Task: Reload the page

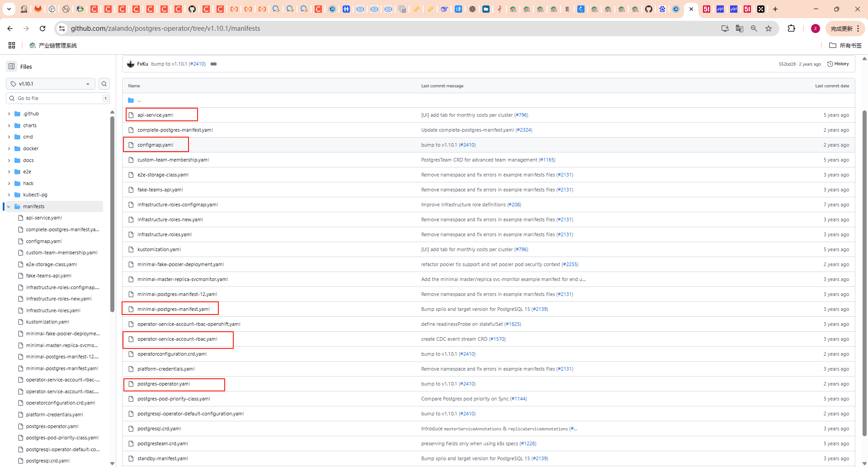Action: (42, 29)
